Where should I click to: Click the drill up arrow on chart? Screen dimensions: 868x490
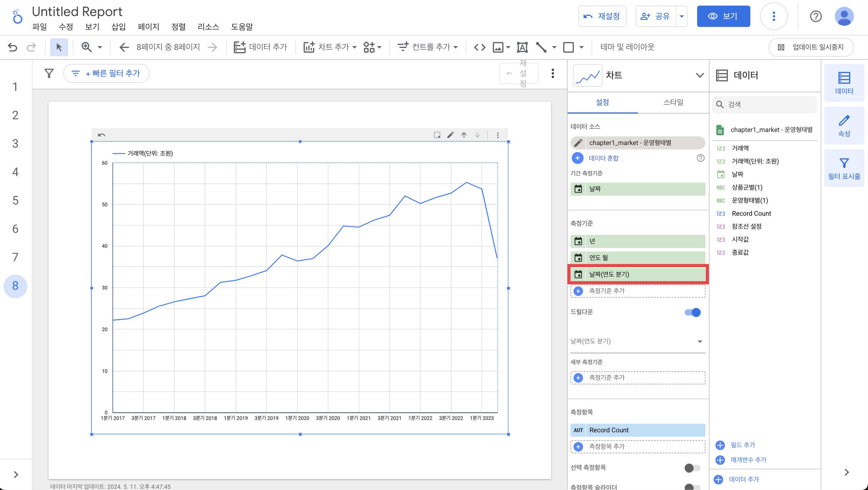pyautogui.click(x=464, y=135)
